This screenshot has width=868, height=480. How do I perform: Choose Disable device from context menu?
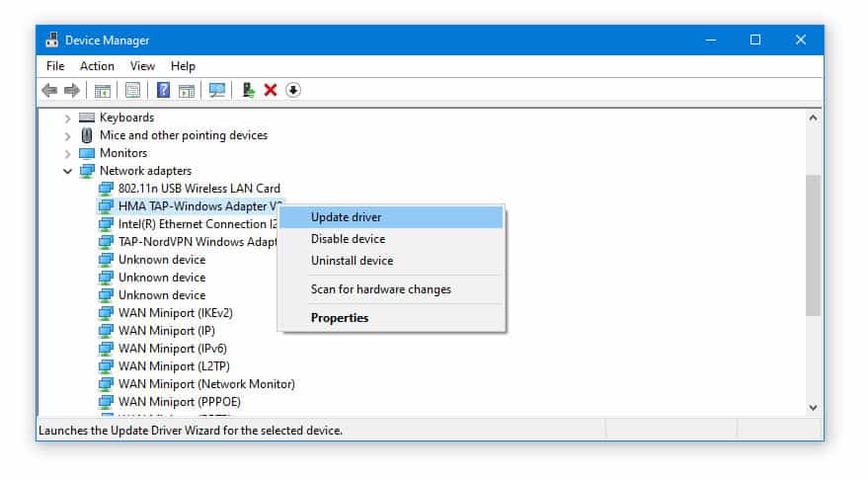(x=391, y=239)
